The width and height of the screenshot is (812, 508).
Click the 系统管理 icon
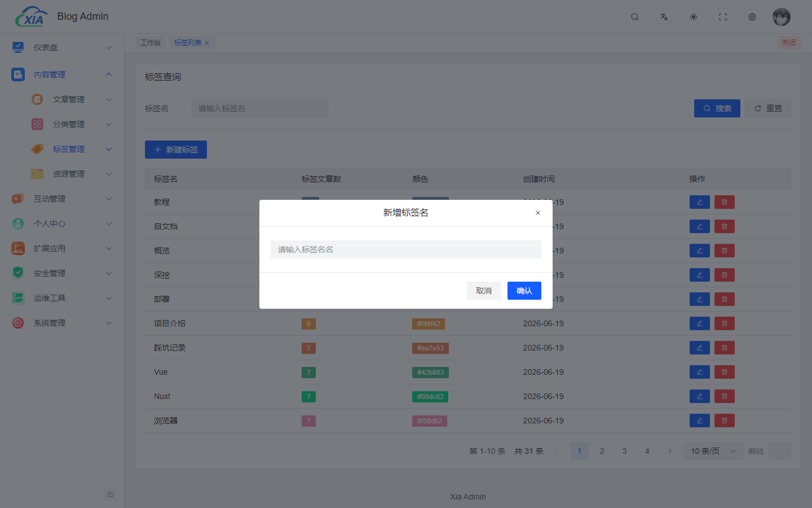click(18, 323)
